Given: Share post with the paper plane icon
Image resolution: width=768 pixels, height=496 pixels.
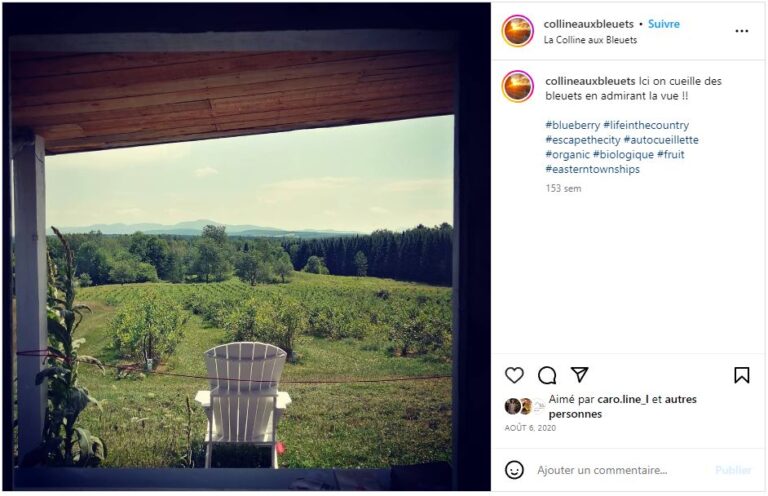Looking at the screenshot, I should tap(579, 375).
